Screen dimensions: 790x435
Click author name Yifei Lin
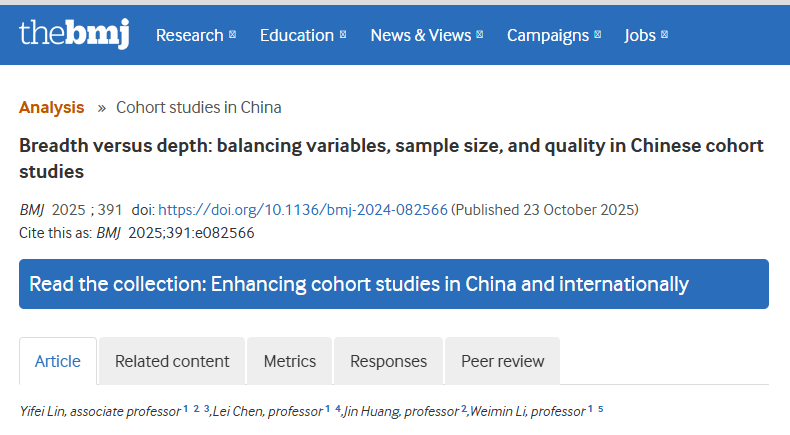pyautogui.click(x=43, y=411)
